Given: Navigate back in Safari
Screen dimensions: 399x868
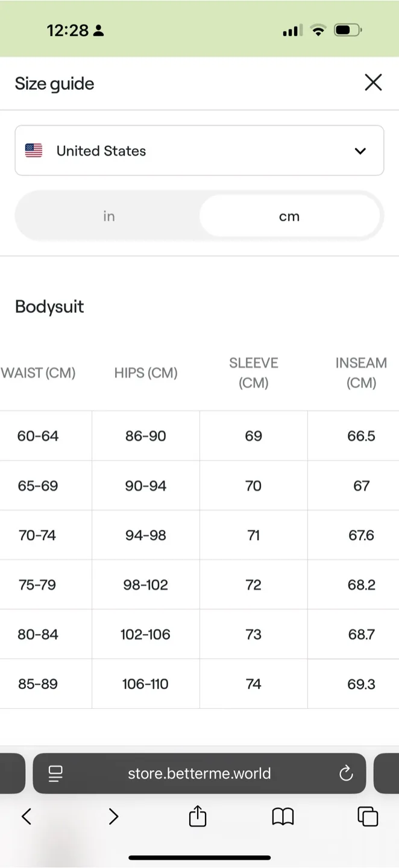Looking at the screenshot, I should (27, 817).
